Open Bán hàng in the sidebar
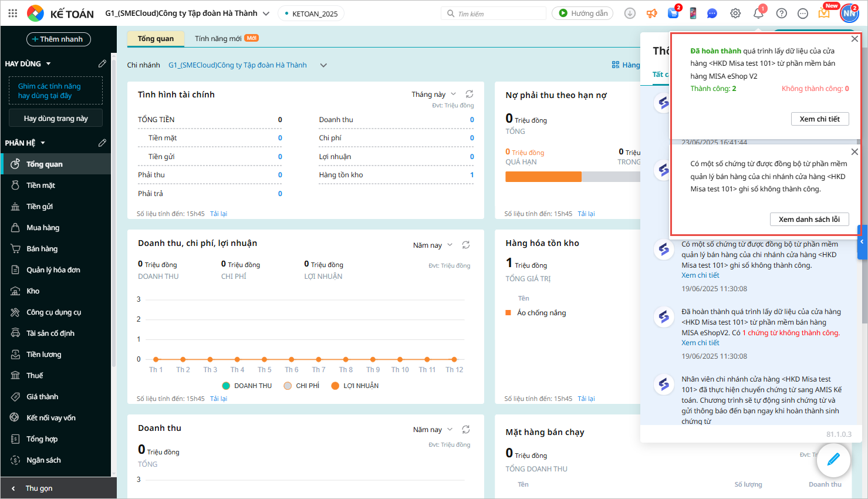 [x=42, y=249]
